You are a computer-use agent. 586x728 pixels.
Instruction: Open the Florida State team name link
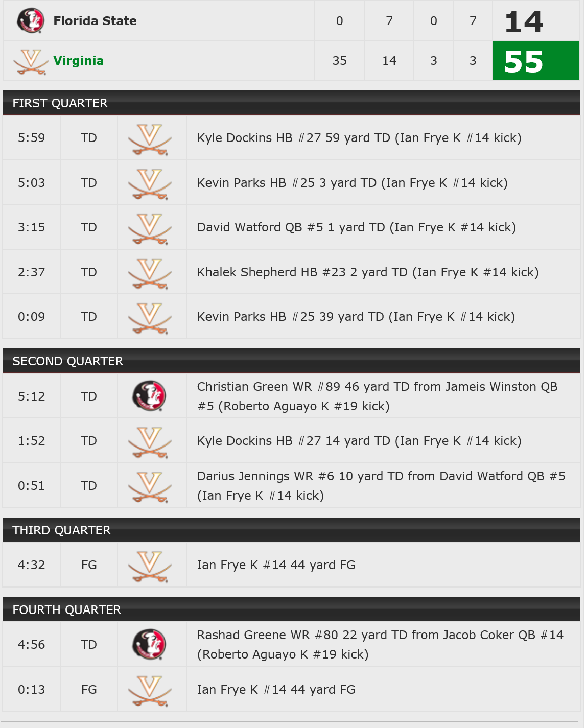tap(95, 21)
